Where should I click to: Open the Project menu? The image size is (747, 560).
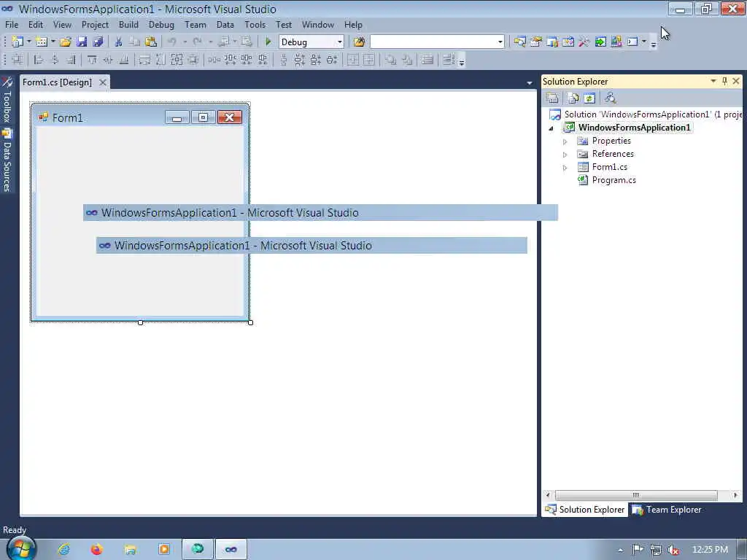coord(95,25)
